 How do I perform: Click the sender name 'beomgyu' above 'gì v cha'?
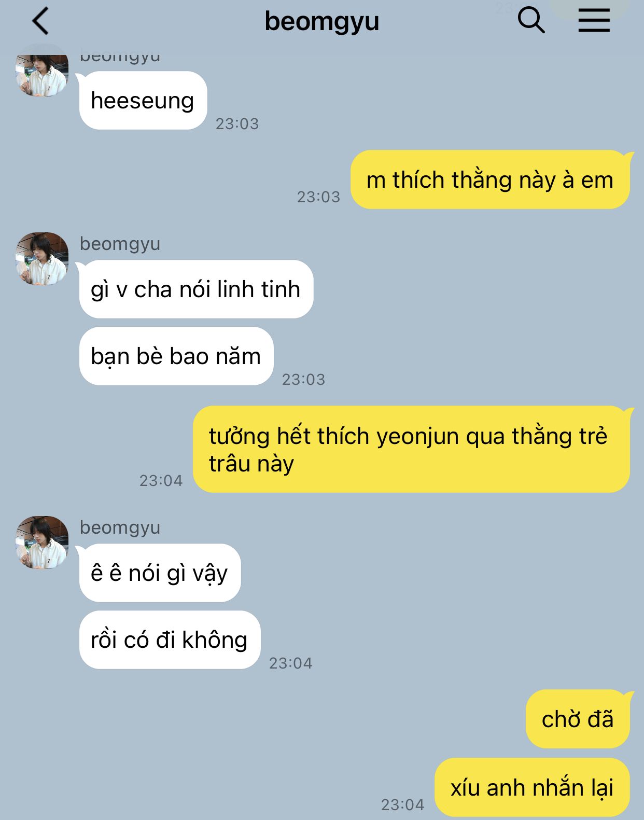(x=120, y=244)
